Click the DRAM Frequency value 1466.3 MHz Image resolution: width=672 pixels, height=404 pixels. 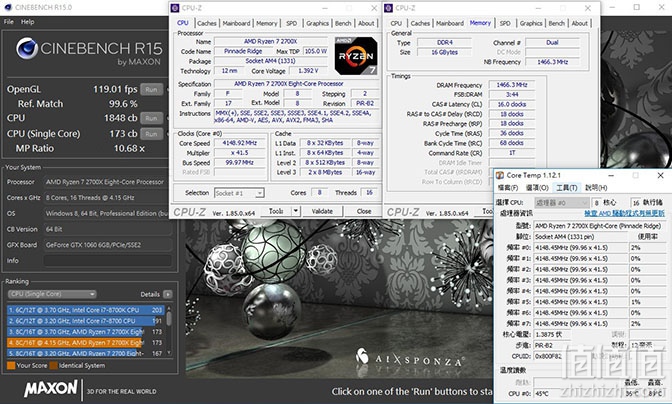512,85
